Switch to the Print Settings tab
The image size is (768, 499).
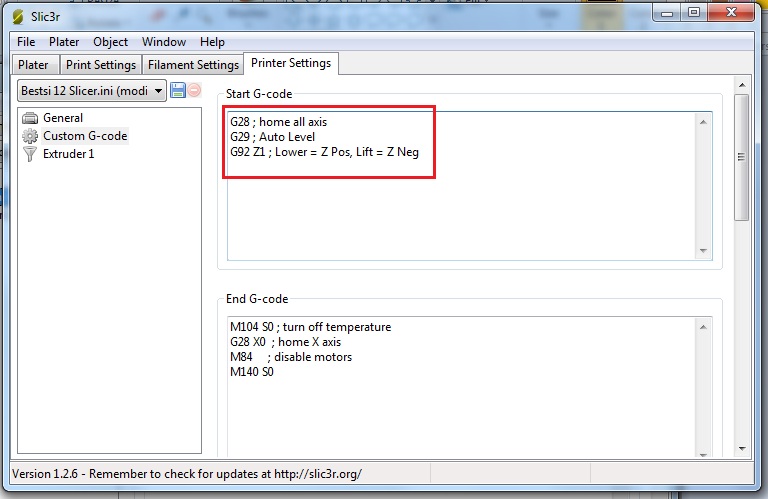[x=101, y=65]
